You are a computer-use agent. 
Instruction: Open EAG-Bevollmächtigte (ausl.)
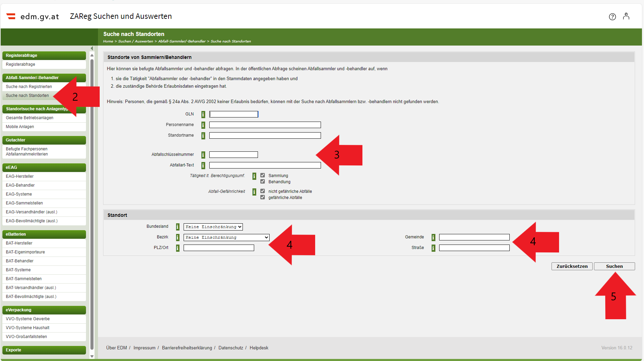click(x=44, y=221)
